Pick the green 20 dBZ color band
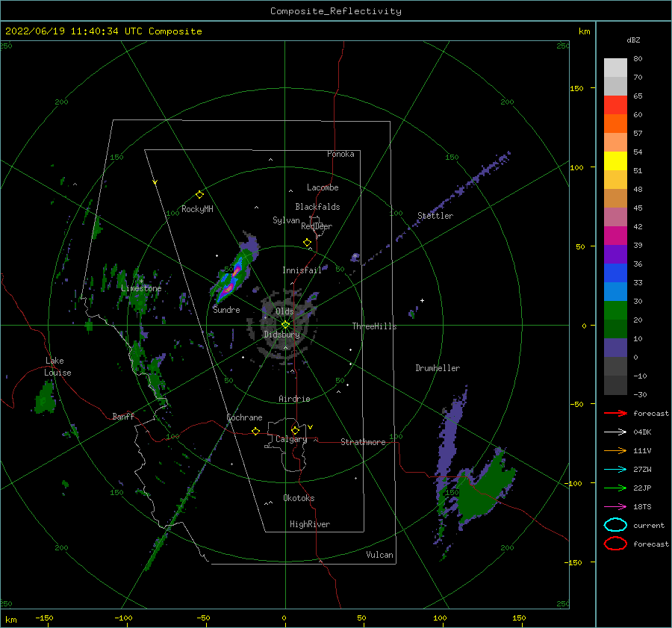672x628 pixels. tap(615, 311)
